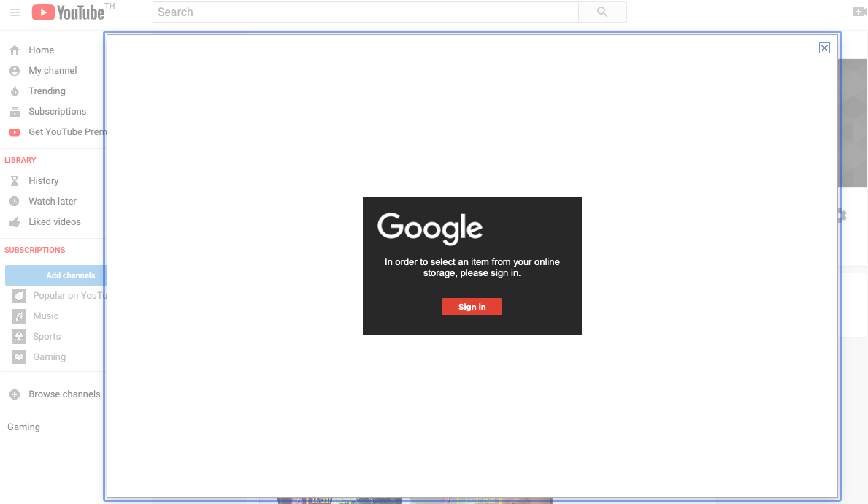Focus the Search input field
The width and height of the screenshot is (868, 504).
click(x=365, y=12)
